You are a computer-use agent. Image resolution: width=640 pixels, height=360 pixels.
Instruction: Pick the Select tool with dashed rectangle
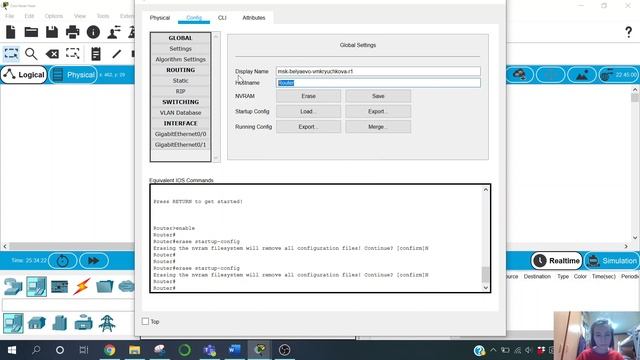pyautogui.click(x=11, y=53)
